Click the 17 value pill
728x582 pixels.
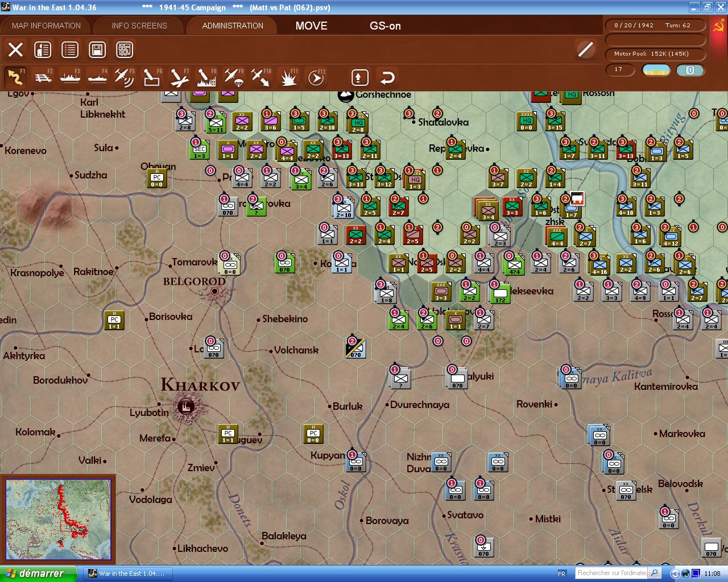621,70
